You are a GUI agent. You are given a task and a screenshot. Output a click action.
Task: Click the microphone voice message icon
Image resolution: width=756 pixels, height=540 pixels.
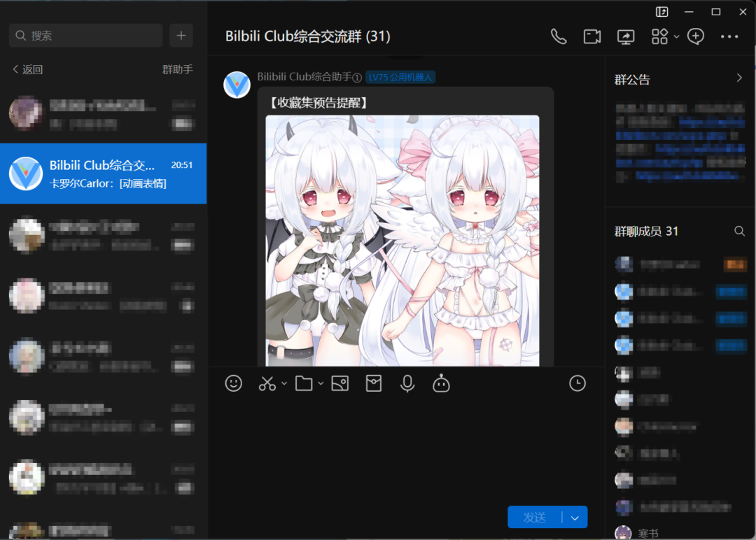[x=407, y=384]
